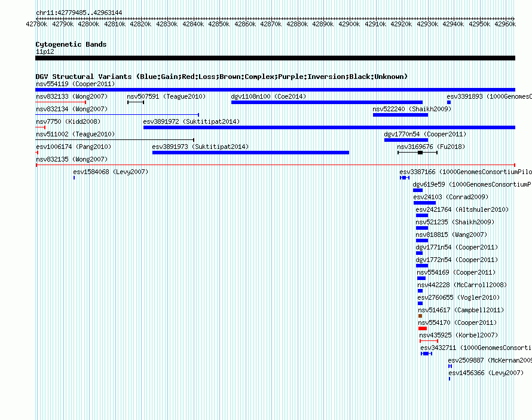
Task: Open nsv507591 (Teague2010) variant label
Action: click(x=166, y=96)
